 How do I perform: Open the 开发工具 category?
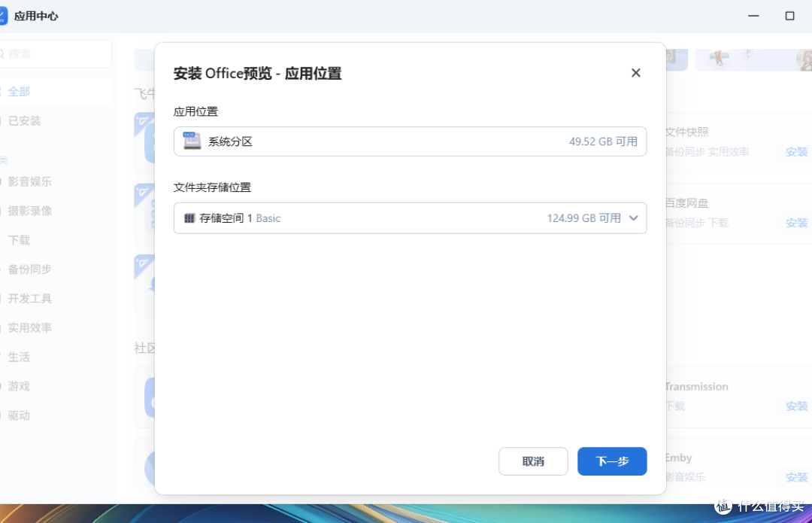[x=30, y=299]
